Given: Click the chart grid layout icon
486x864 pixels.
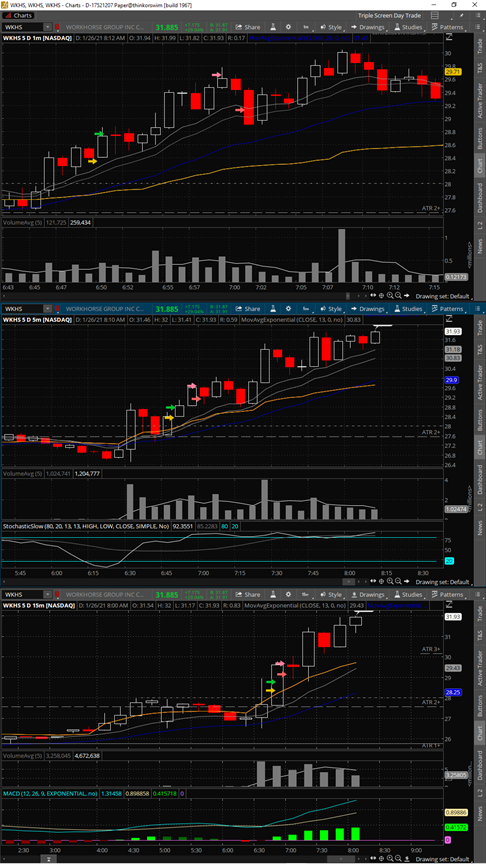Looking at the screenshot, I should 435,16.
